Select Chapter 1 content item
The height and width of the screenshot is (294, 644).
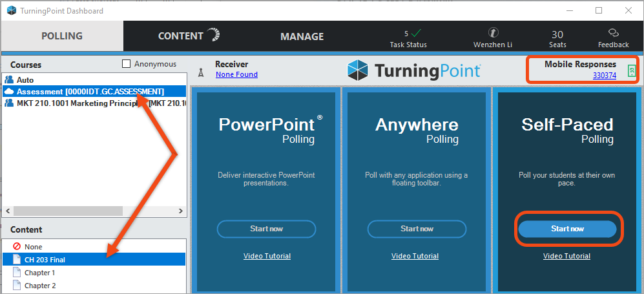click(94, 273)
